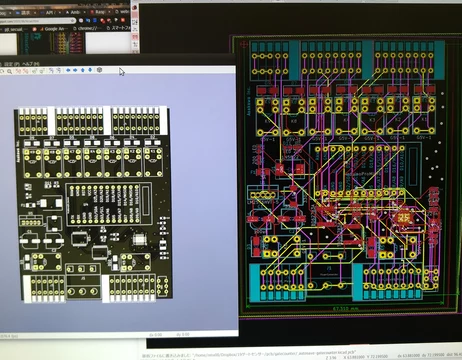The width and height of the screenshot is (462, 360).
Task: Close the 請求 browser tab
Action: point(35,13)
